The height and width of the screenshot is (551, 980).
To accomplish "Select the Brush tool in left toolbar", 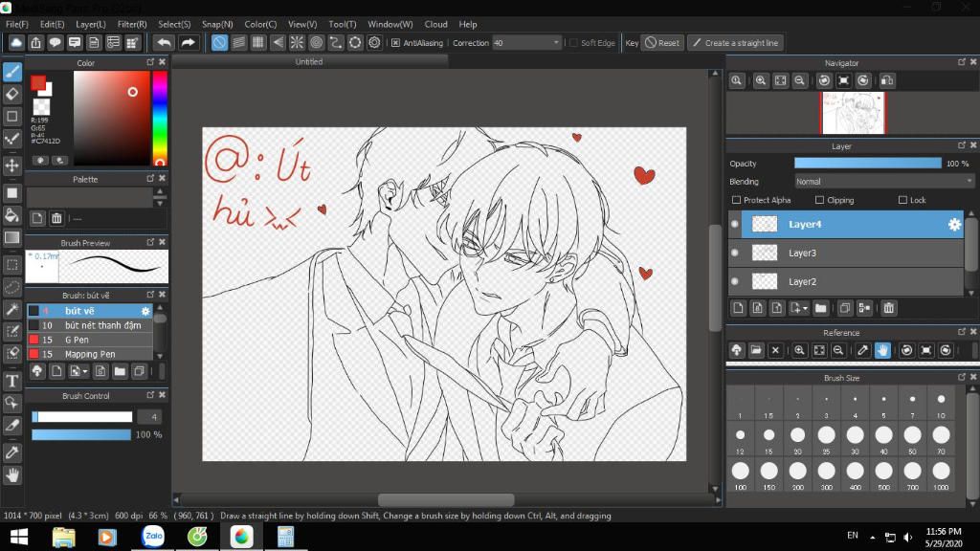I will (11, 72).
